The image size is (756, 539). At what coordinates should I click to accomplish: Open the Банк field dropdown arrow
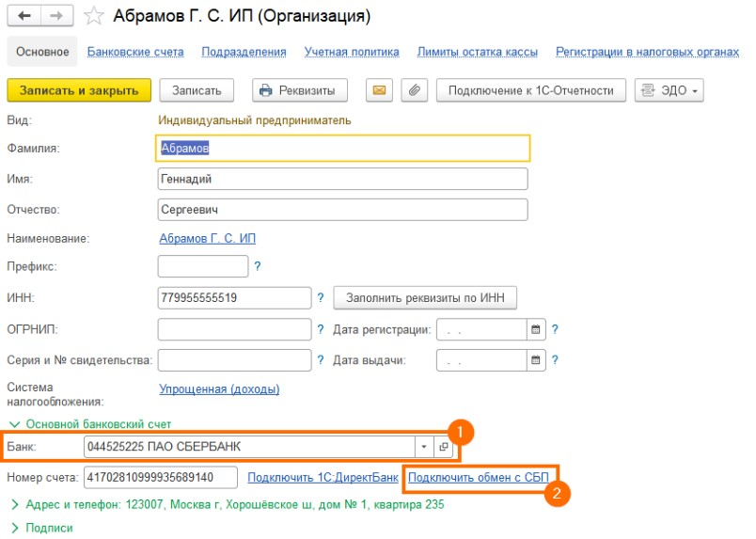point(423,447)
